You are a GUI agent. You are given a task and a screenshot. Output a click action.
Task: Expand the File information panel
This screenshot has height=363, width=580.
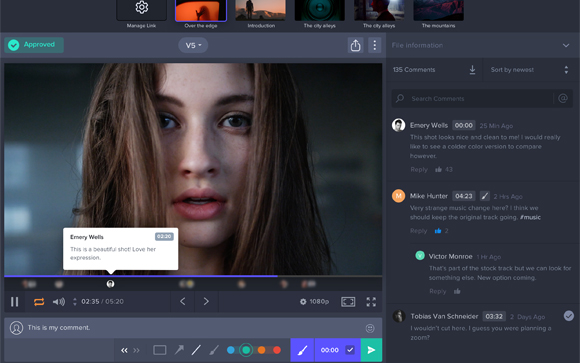click(566, 45)
